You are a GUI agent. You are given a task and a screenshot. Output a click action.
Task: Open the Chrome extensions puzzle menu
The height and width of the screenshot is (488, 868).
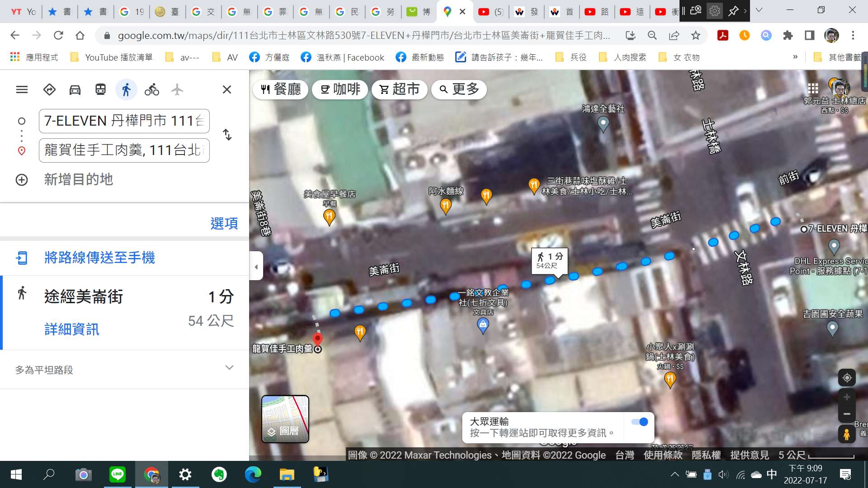pos(788,35)
